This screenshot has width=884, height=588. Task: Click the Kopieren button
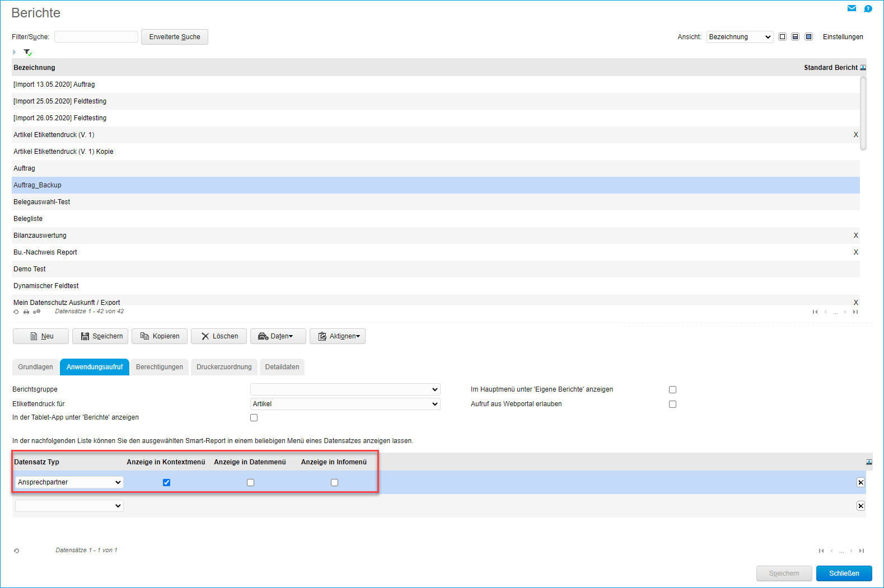(160, 336)
